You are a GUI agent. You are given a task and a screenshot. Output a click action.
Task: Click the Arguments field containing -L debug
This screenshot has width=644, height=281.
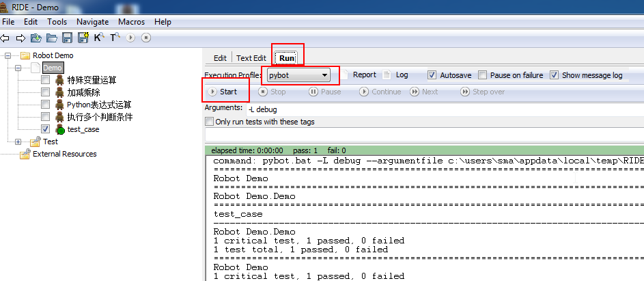[445, 109]
